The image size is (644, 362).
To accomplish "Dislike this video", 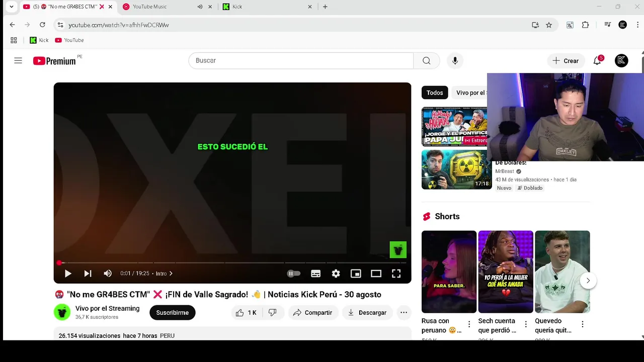I will pyautogui.click(x=273, y=313).
